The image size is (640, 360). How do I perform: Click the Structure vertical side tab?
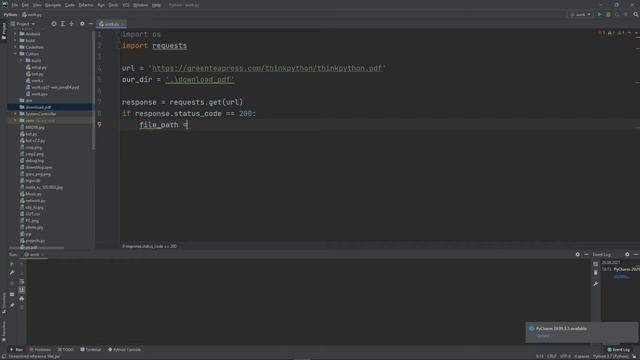[4, 303]
